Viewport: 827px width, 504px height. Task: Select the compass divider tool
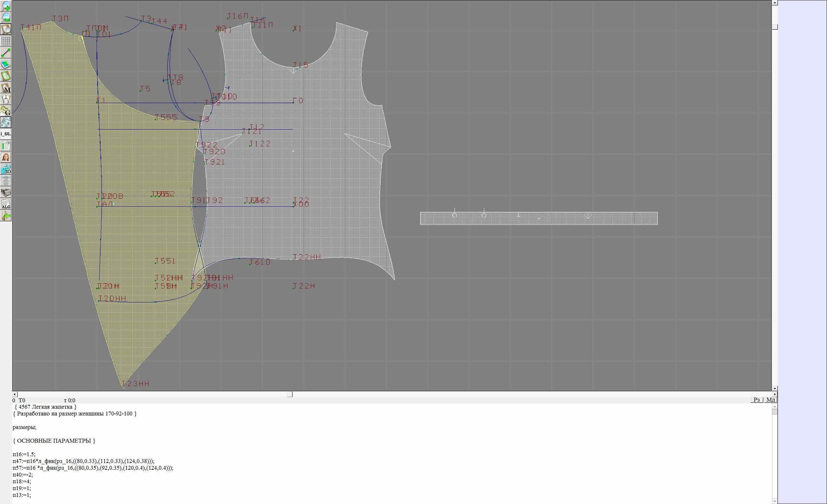pyautogui.click(x=6, y=99)
